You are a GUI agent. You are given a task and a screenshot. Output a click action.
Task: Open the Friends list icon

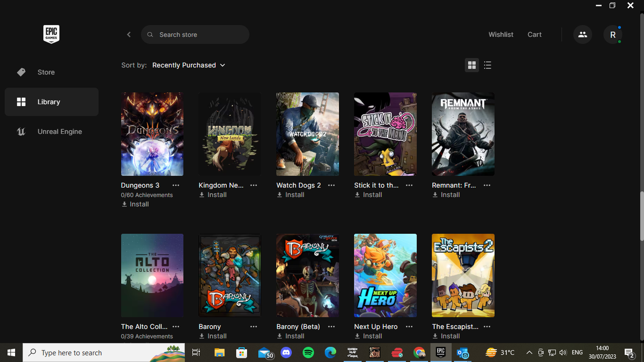583,35
